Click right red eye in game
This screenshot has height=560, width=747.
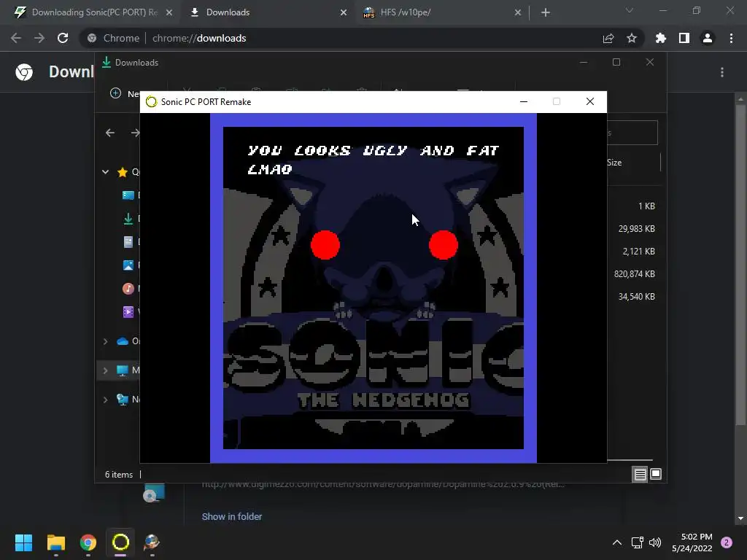[444, 245]
